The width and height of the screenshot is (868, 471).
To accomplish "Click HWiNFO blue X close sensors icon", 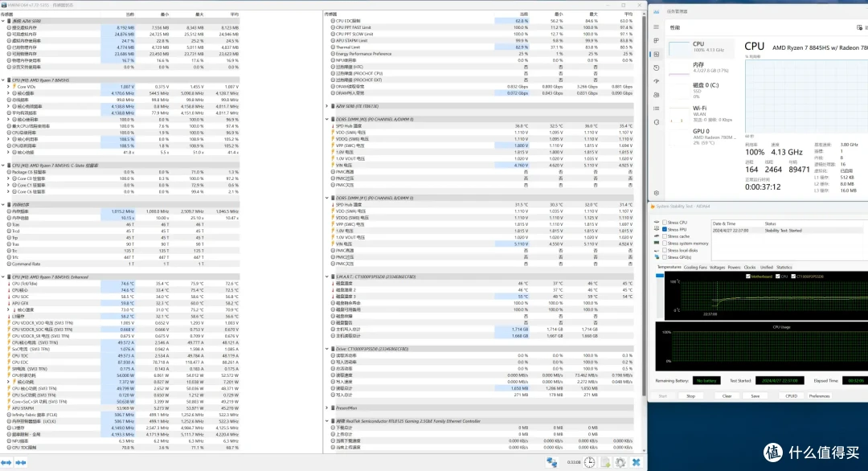I will click(636, 462).
